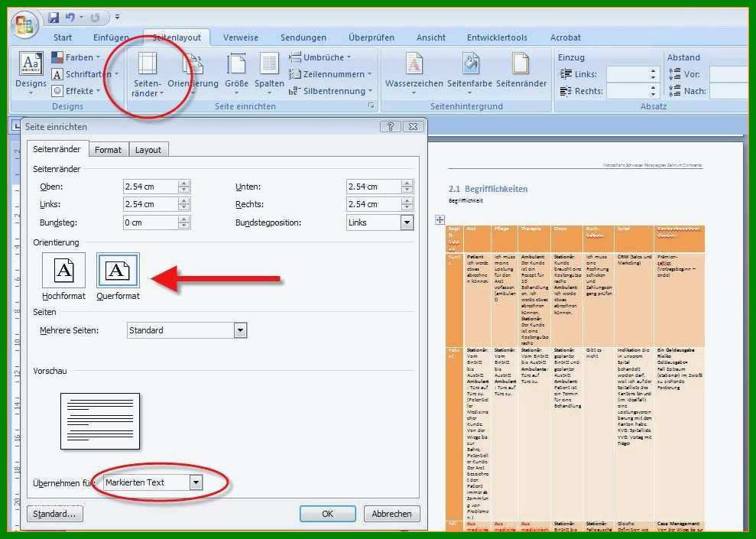756x539 pixels.
Task: Switch to the Entwicklertools ribbon tab
Action: 497,37
